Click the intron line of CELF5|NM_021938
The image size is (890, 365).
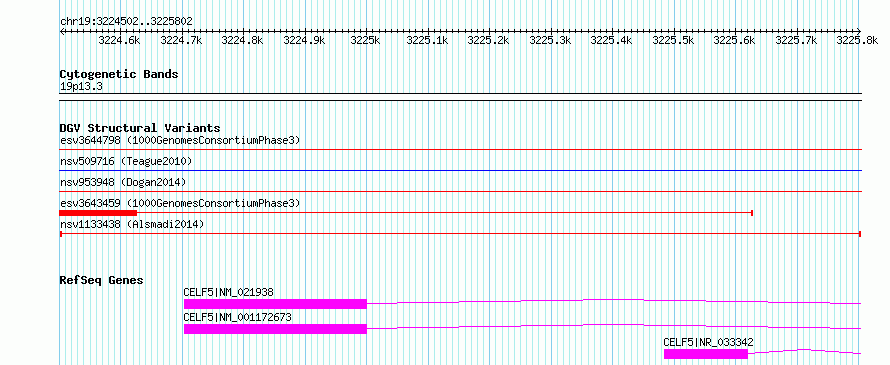coord(614,301)
